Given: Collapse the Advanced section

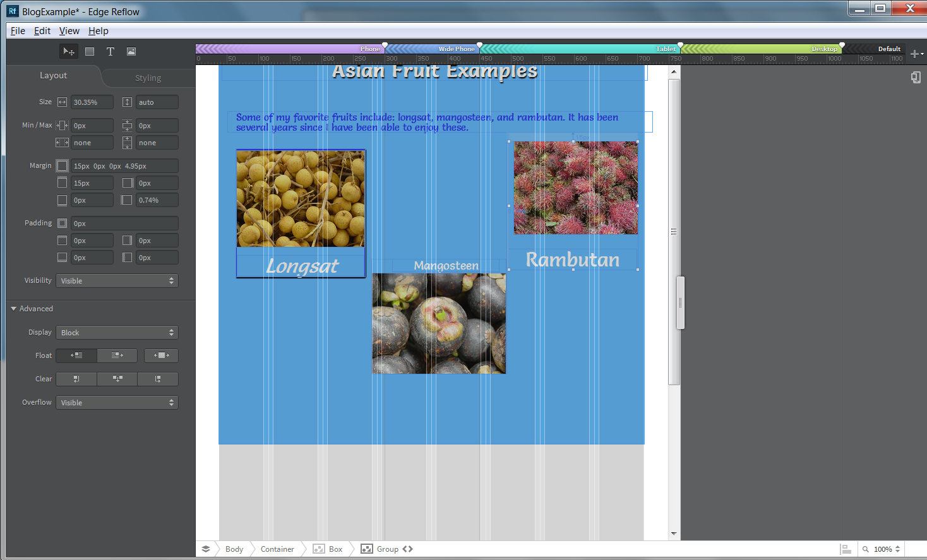Looking at the screenshot, I should click(32, 309).
